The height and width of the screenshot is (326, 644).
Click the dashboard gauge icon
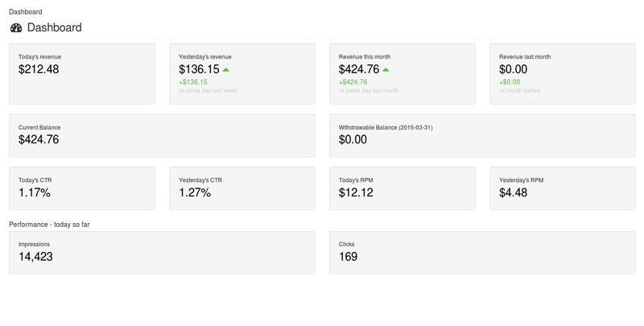[x=16, y=28]
